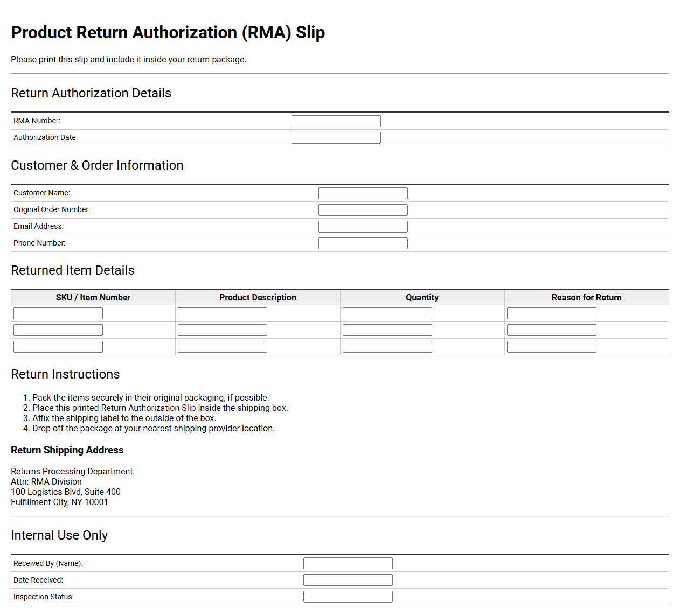Click first row SKU / Item Number field
The image size is (680, 616).
pyautogui.click(x=58, y=313)
